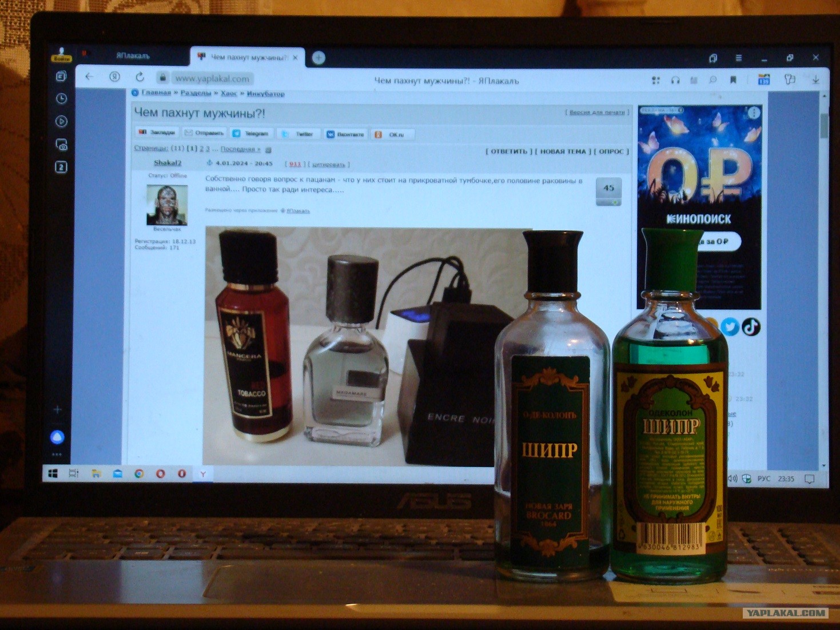Go to page 3 of the topic

(x=208, y=149)
